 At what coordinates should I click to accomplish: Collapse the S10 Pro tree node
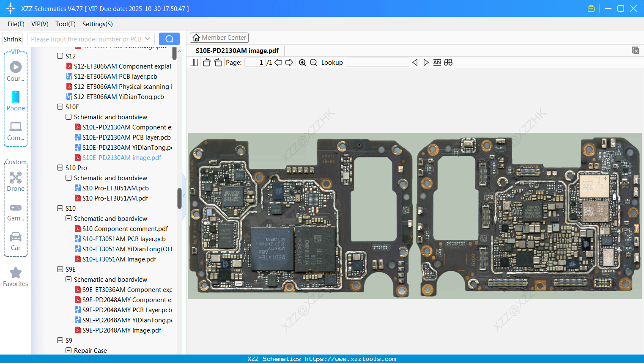[60, 168]
